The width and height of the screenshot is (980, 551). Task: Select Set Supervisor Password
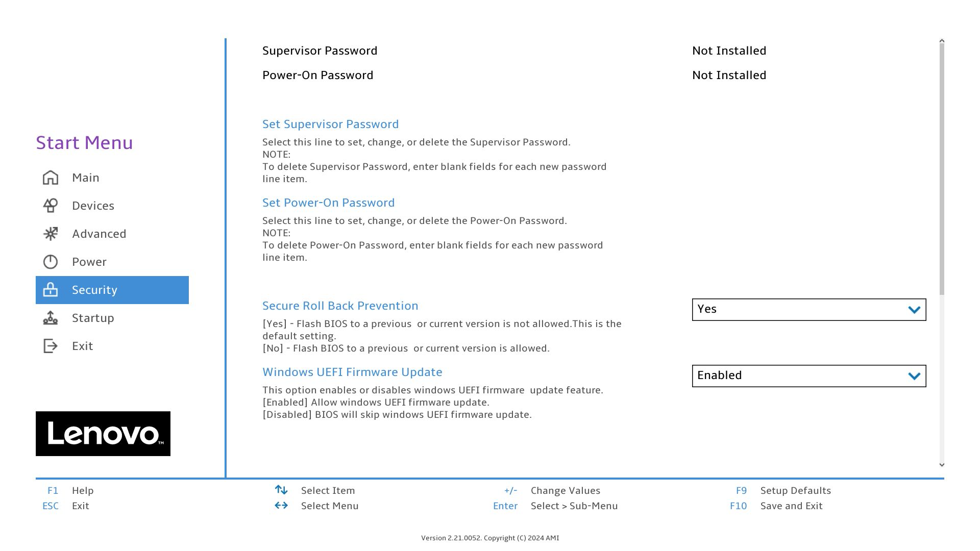(330, 124)
